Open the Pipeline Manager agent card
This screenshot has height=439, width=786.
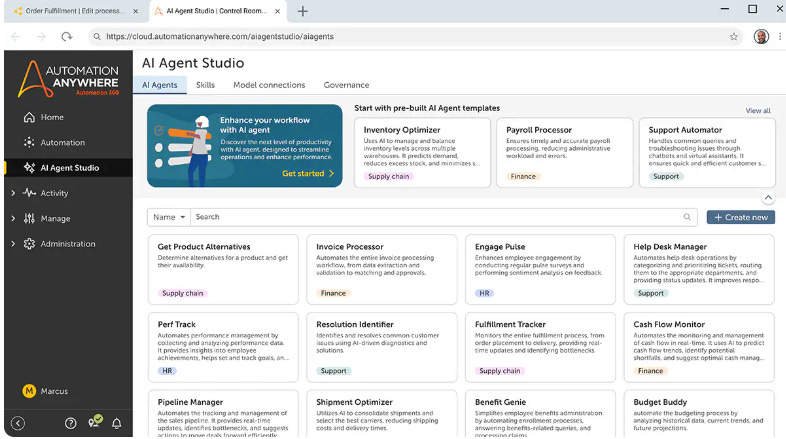(x=223, y=414)
